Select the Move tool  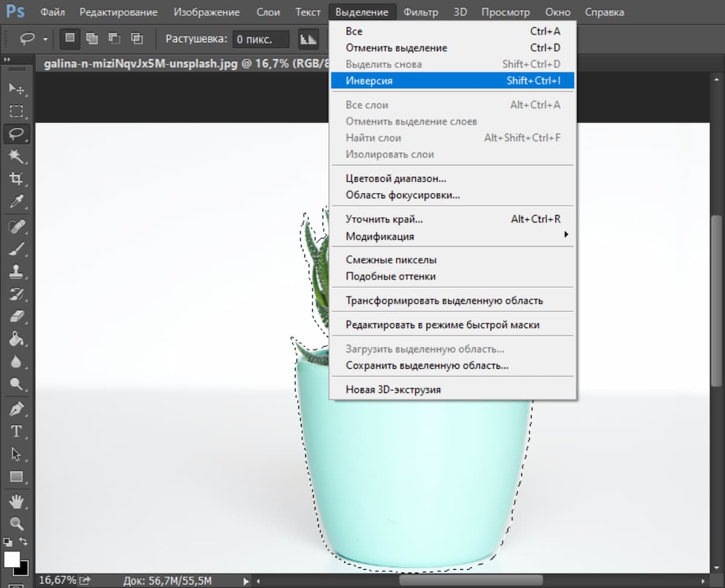17,88
